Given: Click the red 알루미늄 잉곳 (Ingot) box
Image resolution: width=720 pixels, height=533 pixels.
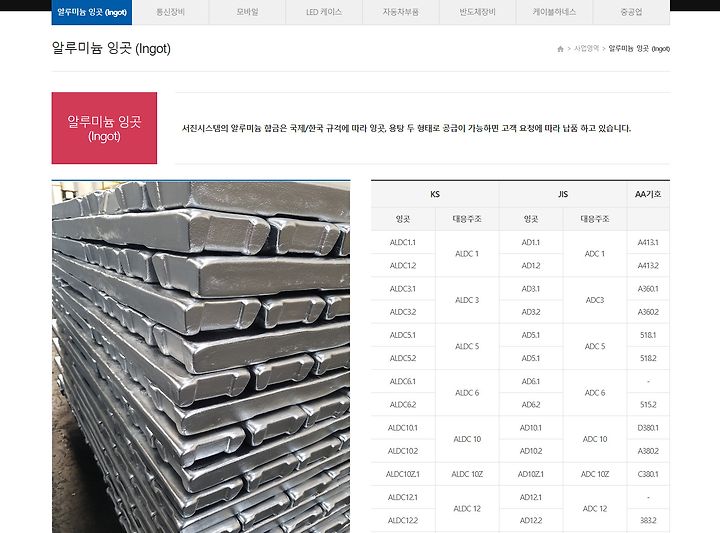Looking at the screenshot, I should 104,128.
